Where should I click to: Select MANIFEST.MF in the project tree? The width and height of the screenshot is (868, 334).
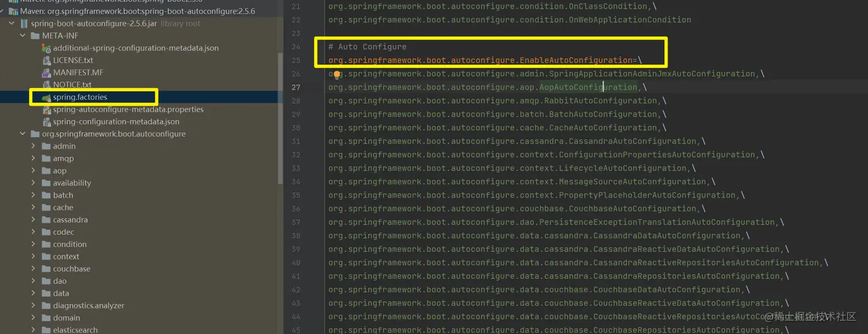click(78, 72)
